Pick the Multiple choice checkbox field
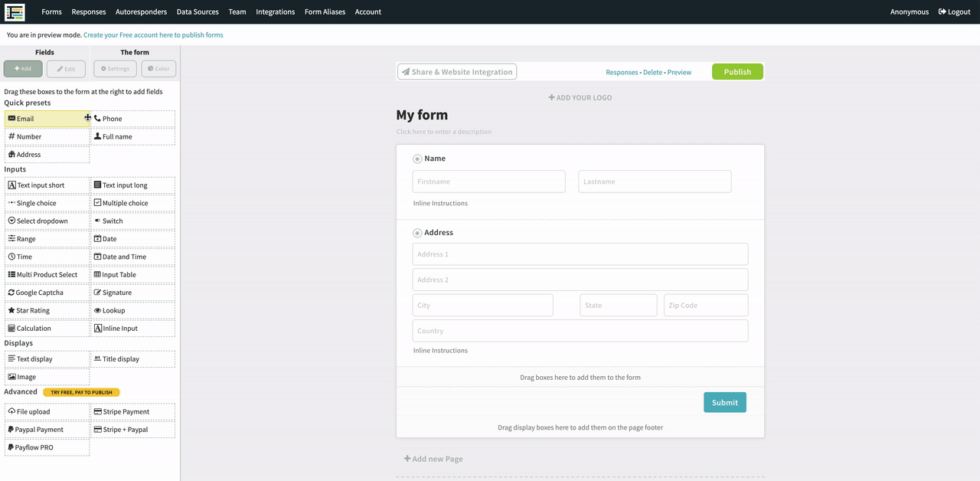 (x=132, y=203)
